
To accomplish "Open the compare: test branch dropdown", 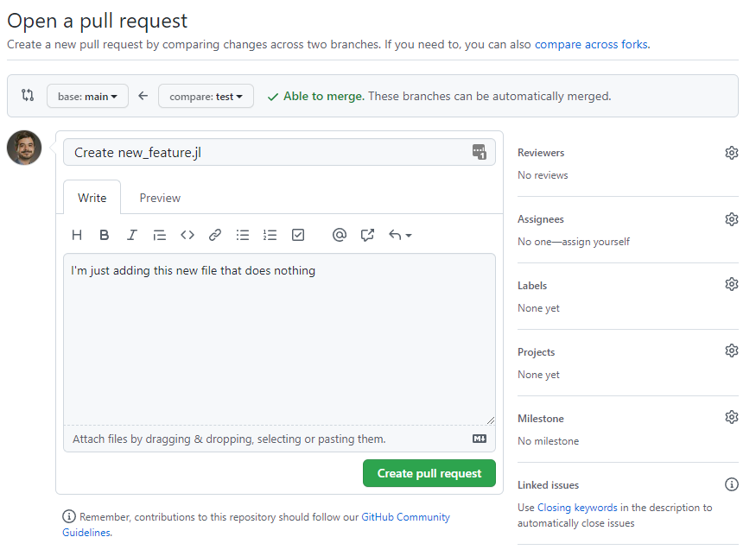I will 206,97.
